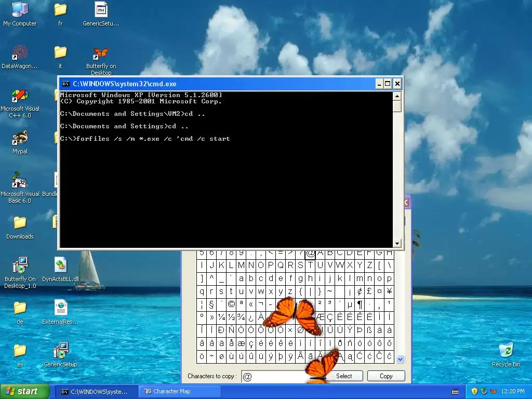Viewport: 532px width, 399px height.
Task: Select the DynActsBLL.dll file icon
Action: (60, 270)
